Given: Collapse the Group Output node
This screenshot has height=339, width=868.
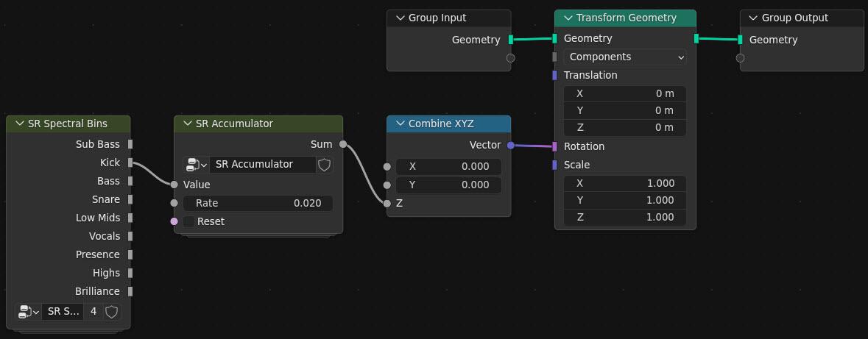Looking at the screenshot, I should click(x=753, y=18).
